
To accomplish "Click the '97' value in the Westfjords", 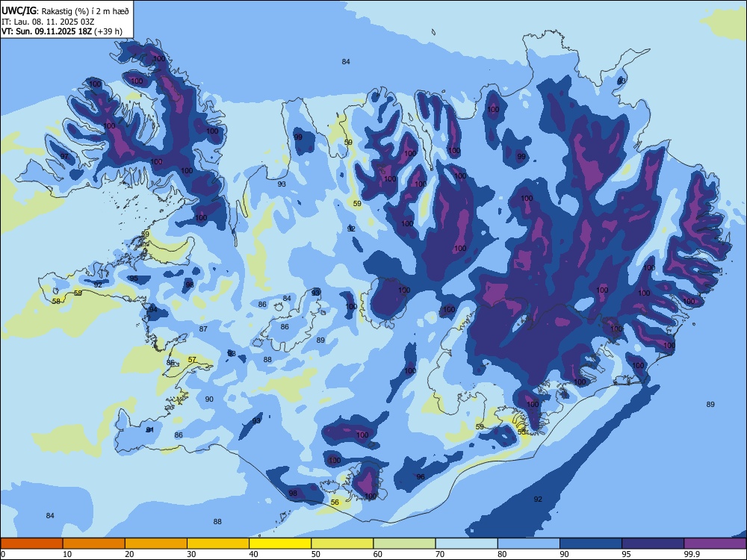I will coord(64,157).
